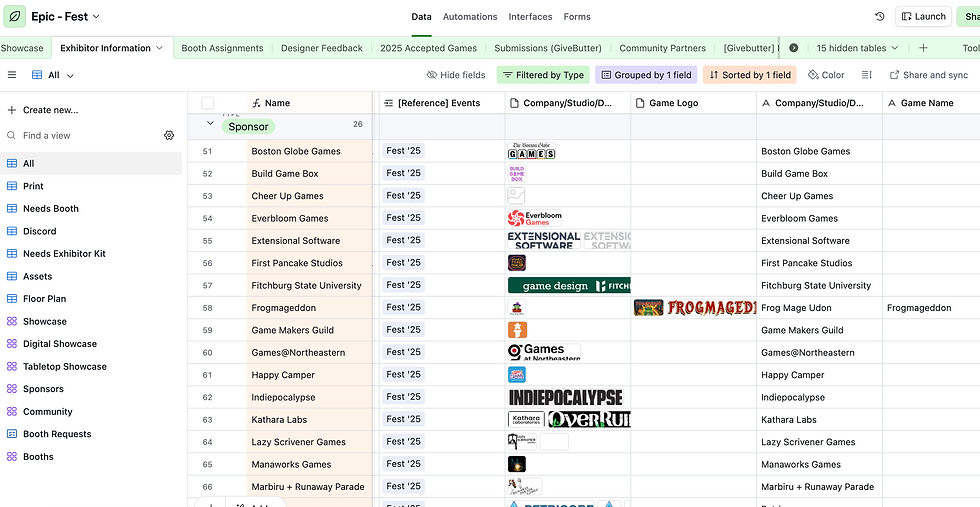Switch to Interfaces tab
Image resolution: width=980 pixels, height=507 pixels.
(x=530, y=17)
